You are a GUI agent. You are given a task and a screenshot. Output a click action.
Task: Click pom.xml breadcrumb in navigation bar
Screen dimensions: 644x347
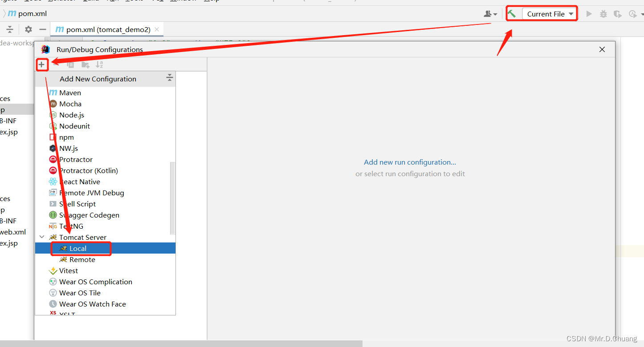28,14
